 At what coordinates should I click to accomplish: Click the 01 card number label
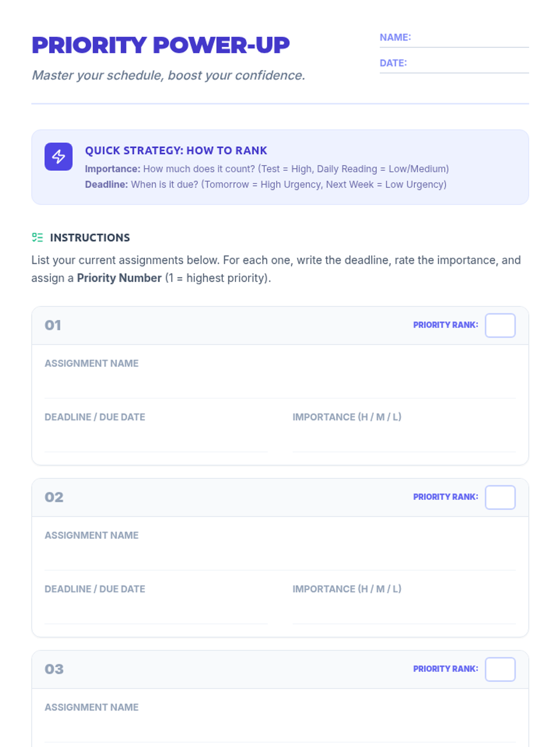click(53, 325)
